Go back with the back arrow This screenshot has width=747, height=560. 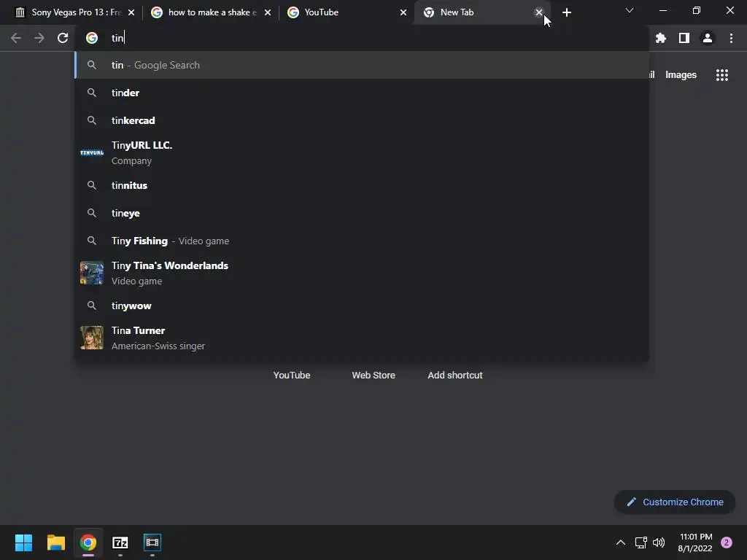(16, 38)
